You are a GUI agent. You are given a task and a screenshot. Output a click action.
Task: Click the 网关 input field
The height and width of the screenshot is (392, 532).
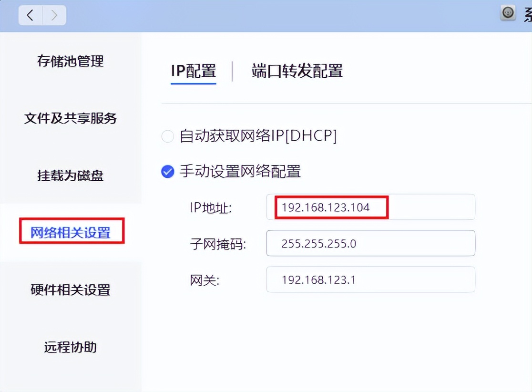point(370,279)
